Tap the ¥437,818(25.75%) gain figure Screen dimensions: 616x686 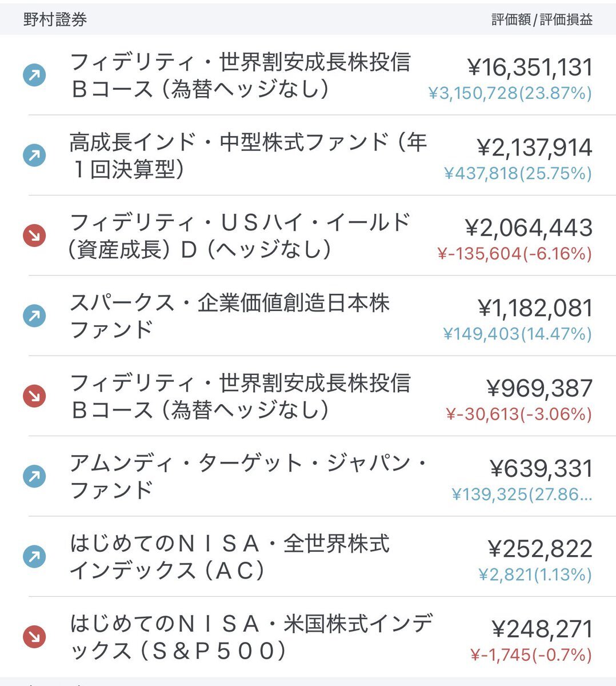coord(518,173)
